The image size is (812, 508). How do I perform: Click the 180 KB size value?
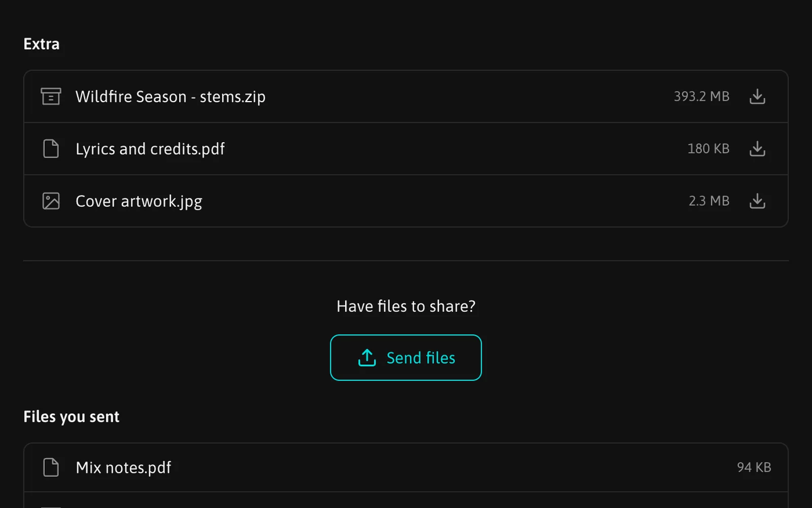(x=708, y=149)
